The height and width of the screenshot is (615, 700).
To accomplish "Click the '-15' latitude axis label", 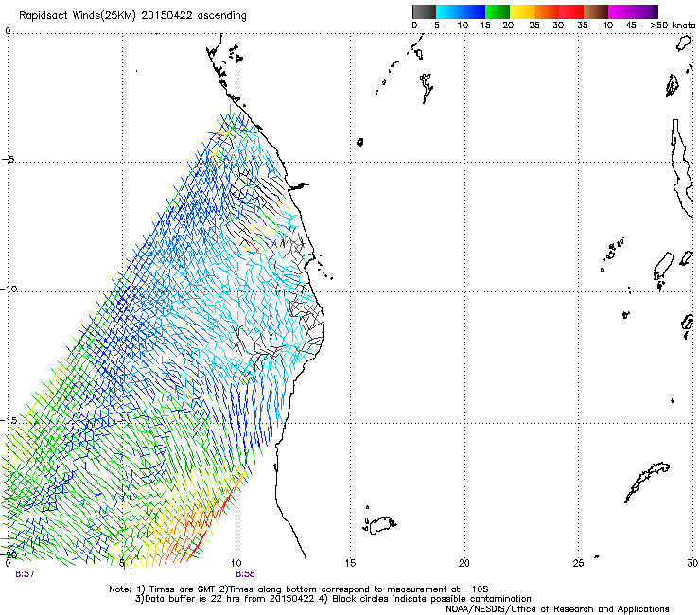I will 9,420.
